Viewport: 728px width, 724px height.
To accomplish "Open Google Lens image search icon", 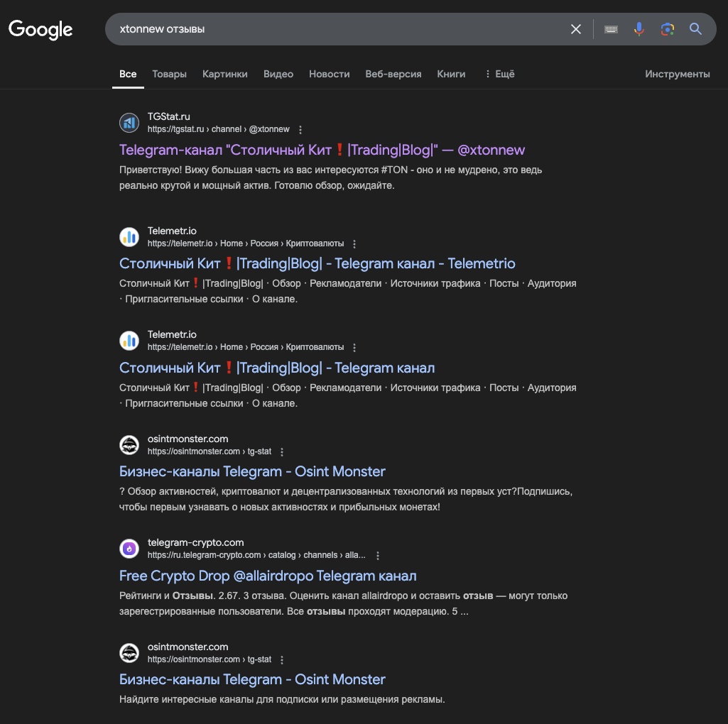I will pyautogui.click(x=667, y=29).
